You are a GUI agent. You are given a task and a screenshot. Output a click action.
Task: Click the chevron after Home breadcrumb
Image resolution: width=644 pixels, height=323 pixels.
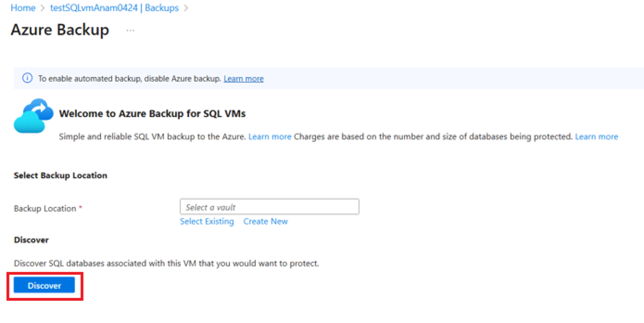[x=43, y=9]
